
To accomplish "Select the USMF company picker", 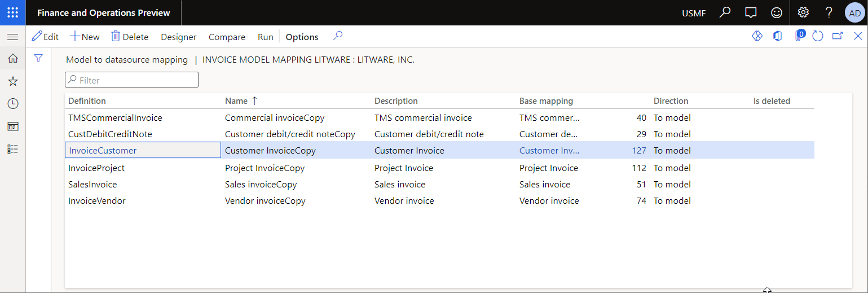I will 694,13.
